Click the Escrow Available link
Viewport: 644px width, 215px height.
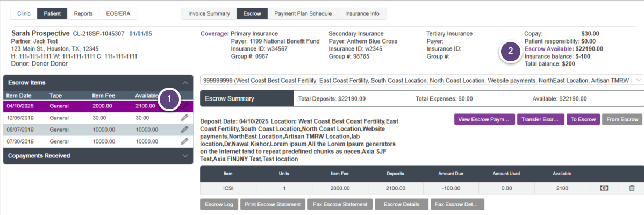click(546, 48)
